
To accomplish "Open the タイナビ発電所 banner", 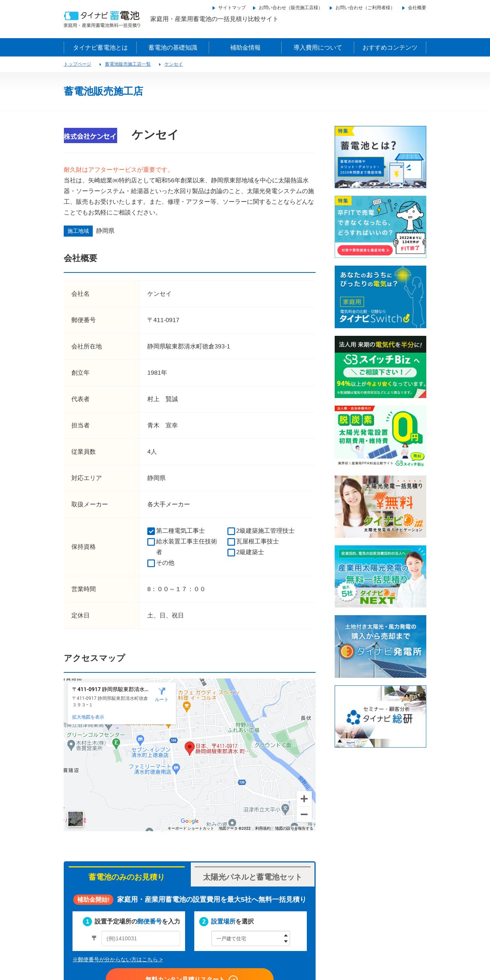I will pos(380,646).
